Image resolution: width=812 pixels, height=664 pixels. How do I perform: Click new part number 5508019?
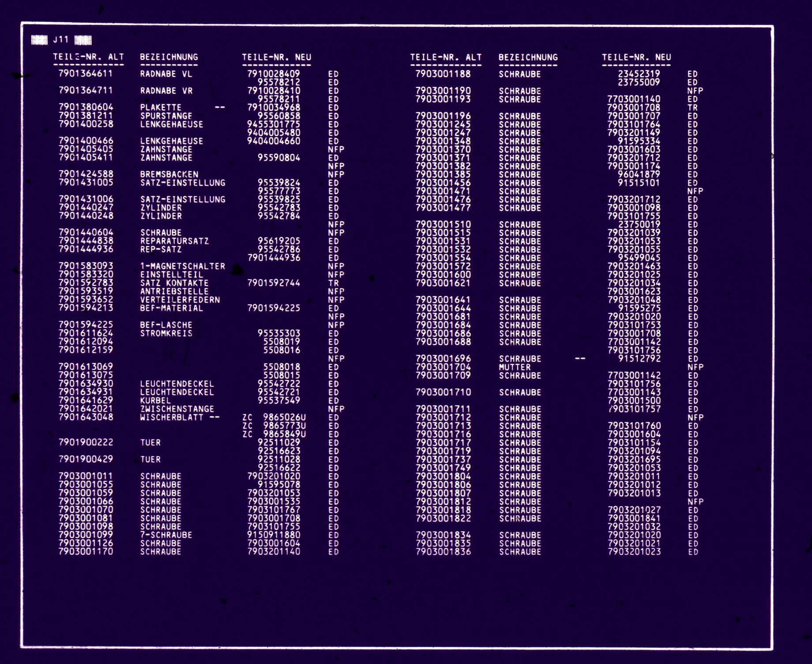coord(282,341)
